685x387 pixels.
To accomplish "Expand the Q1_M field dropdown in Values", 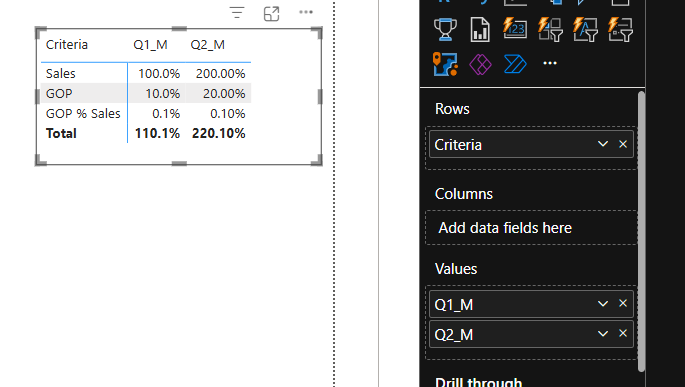I will pos(603,304).
